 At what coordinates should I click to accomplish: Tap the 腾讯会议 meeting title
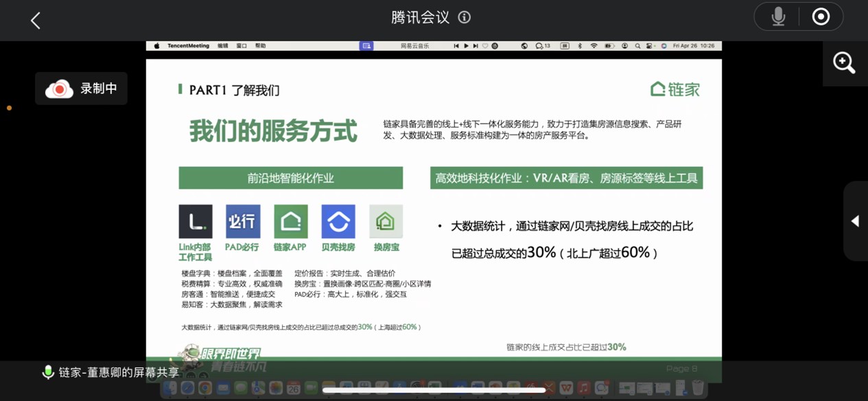[420, 17]
